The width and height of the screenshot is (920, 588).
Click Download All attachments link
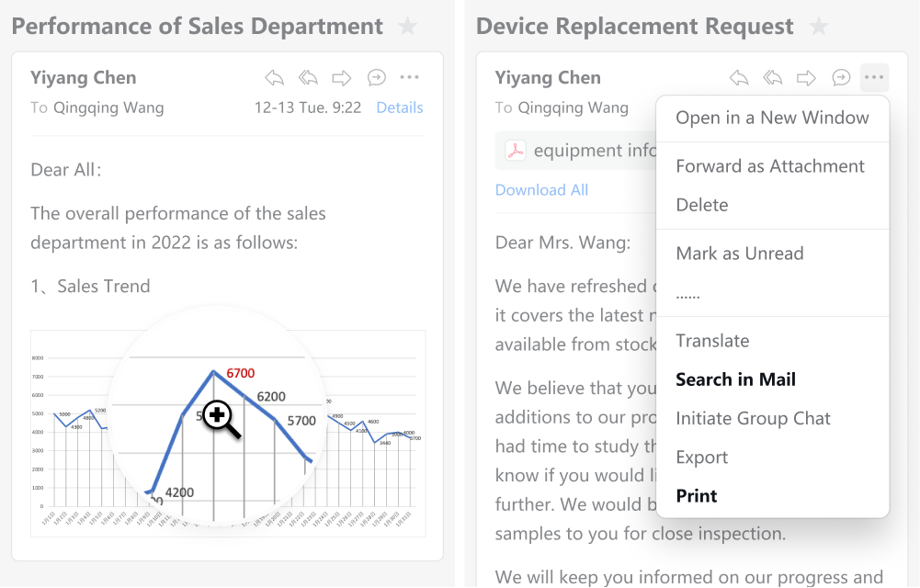[x=541, y=190]
